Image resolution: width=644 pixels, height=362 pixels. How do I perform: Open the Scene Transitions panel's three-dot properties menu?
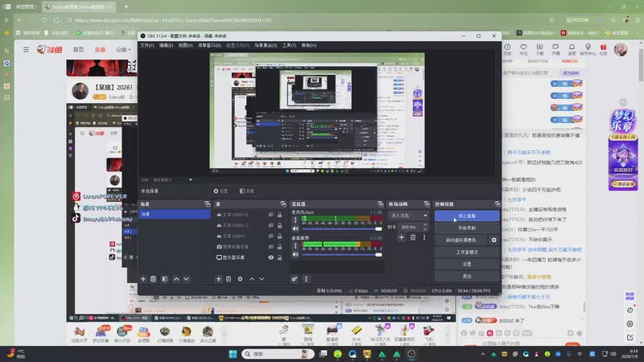click(x=424, y=237)
